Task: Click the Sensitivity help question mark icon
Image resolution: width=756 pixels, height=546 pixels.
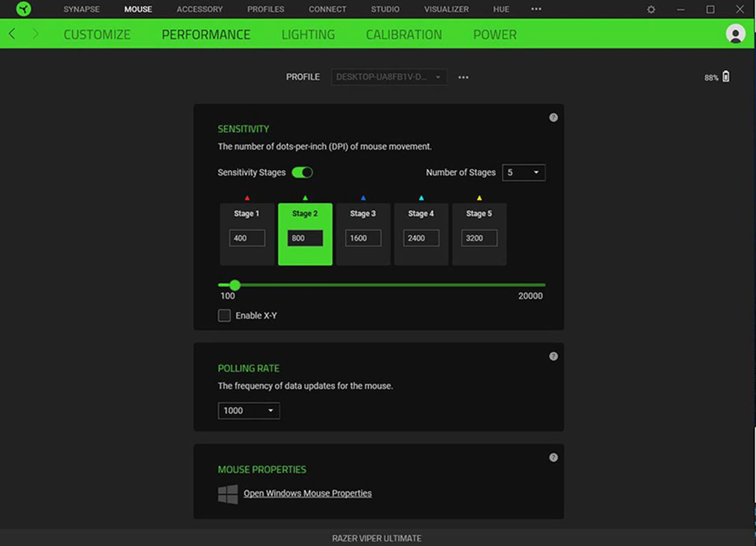Action: pyautogui.click(x=553, y=117)
